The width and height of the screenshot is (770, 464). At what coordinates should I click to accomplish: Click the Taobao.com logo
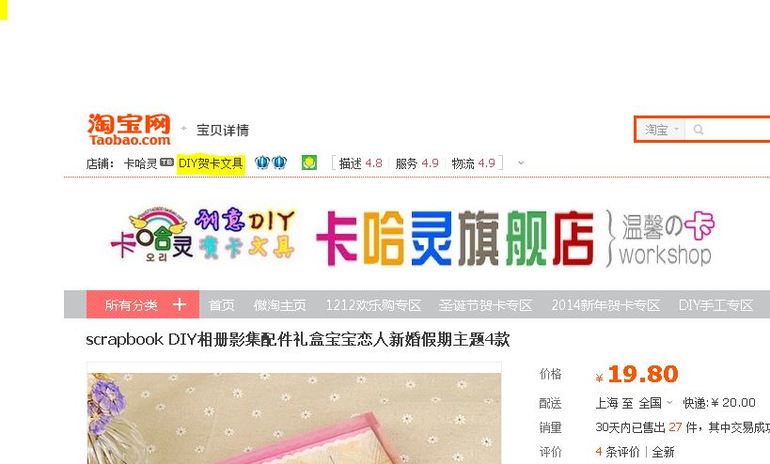coord(129,129)
